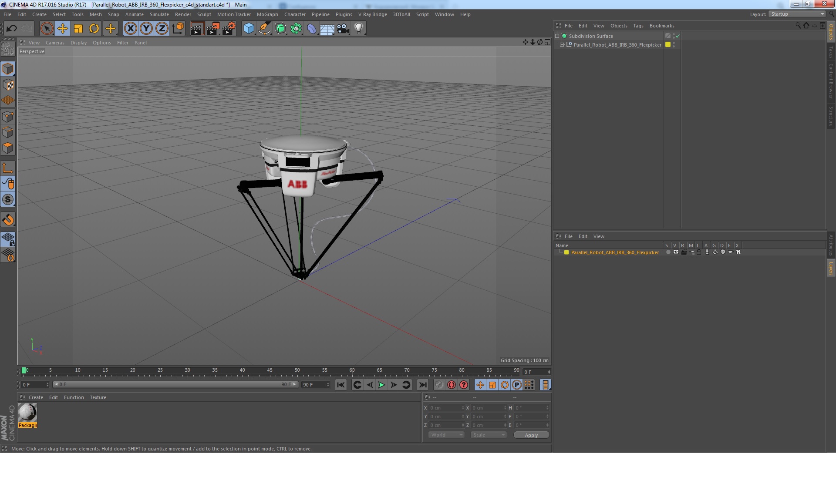
Task: Open the Simulate menu
Action: pyautogui.click(x=159, y=14)
